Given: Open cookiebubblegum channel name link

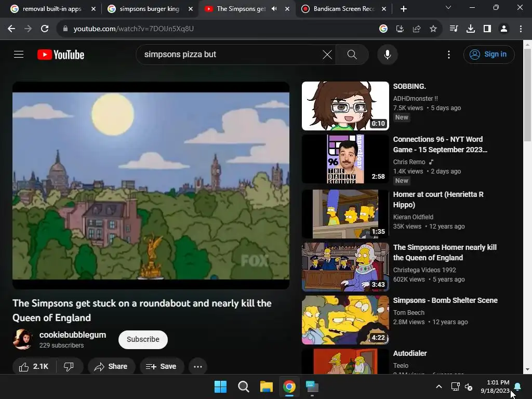Looking at the screenshot, I should point(73,335).
